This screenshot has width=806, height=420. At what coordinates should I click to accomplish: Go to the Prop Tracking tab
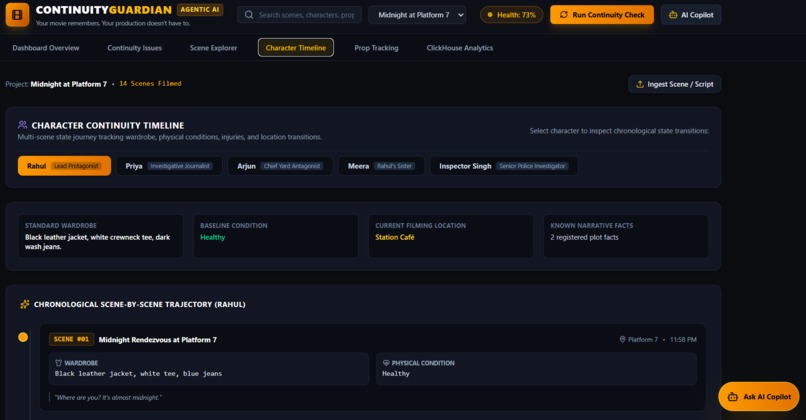376,48
